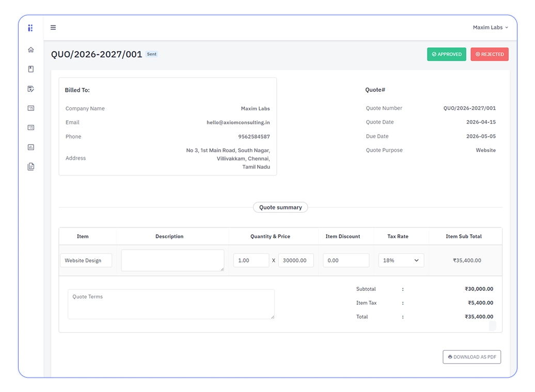Screen dimensions: 535x392
Task: Click the Description column header
Action: click(x=169, y=236)
